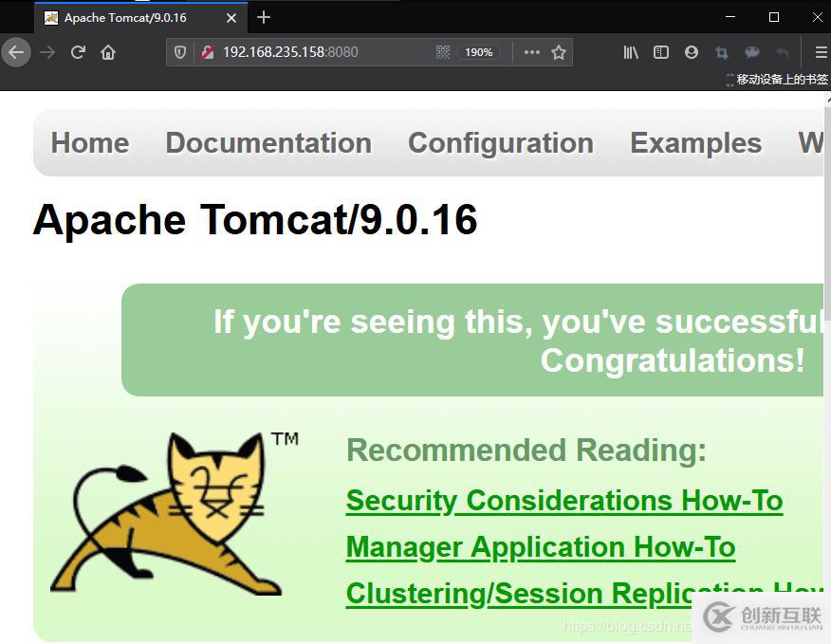Open the tracking protection shield icon
The width and height of the screenshot is (831, 644).
pos(180,52)
